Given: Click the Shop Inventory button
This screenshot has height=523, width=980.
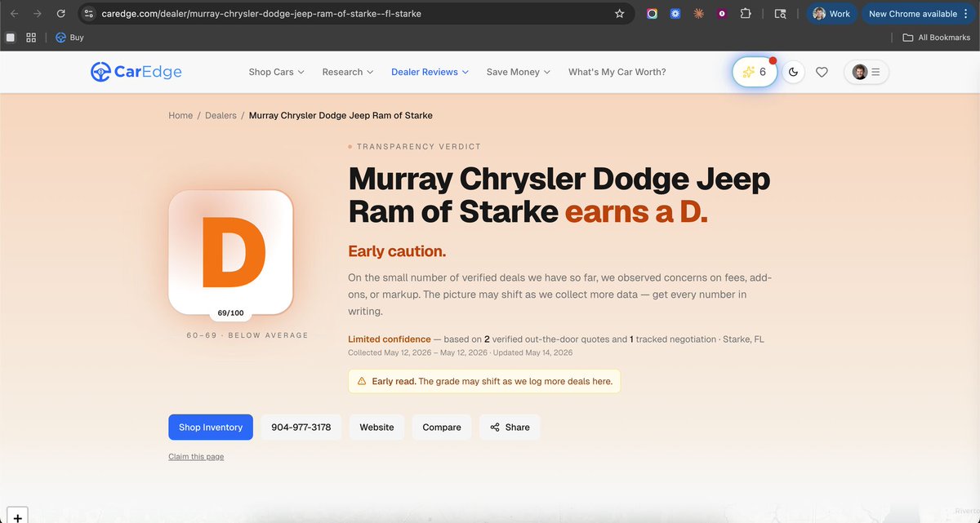Looking at the screenshot, I should tap(211, 428).
